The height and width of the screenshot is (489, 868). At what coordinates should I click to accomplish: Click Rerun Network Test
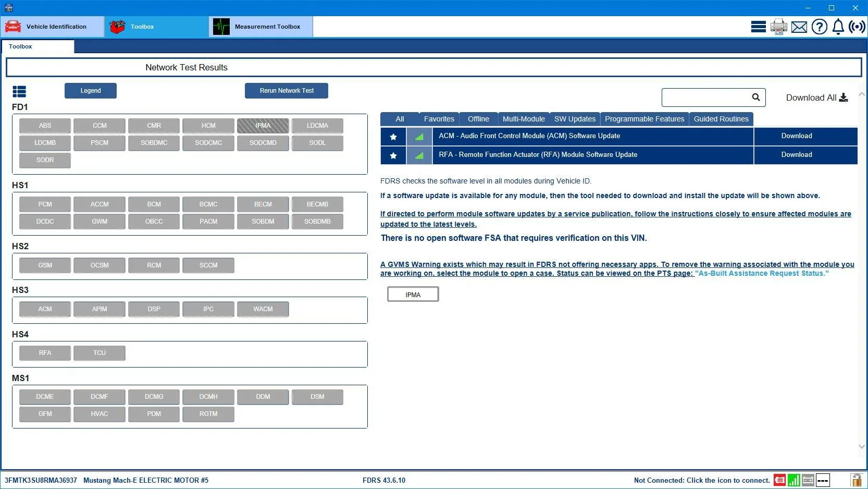coord(287,91)
